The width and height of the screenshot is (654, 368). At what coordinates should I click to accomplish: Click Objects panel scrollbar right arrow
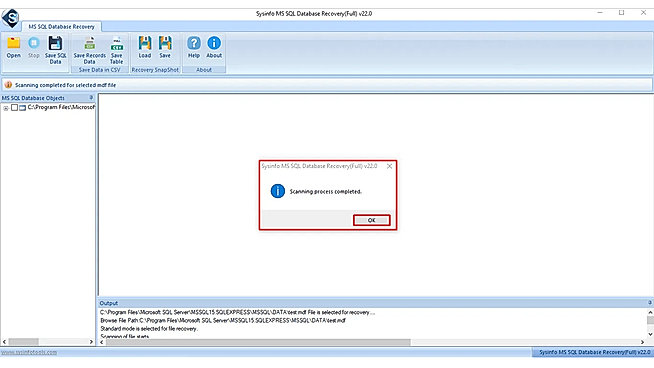[x=91, y=342]
